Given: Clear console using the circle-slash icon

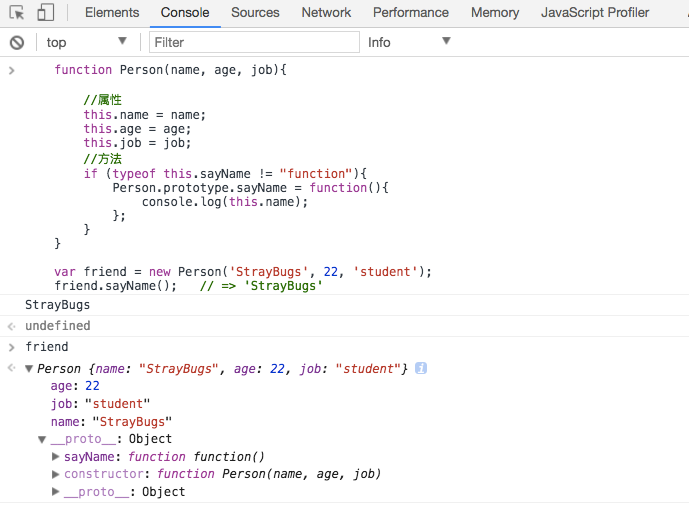Looking at the screenshot, I should (x=17, y=43).
